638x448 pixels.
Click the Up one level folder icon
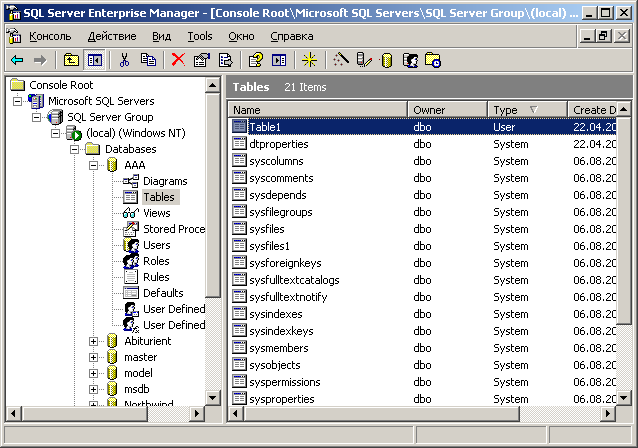pos(71,60)
